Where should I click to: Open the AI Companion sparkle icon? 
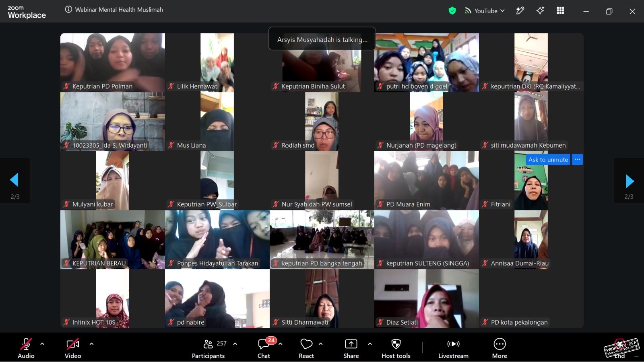540,11
